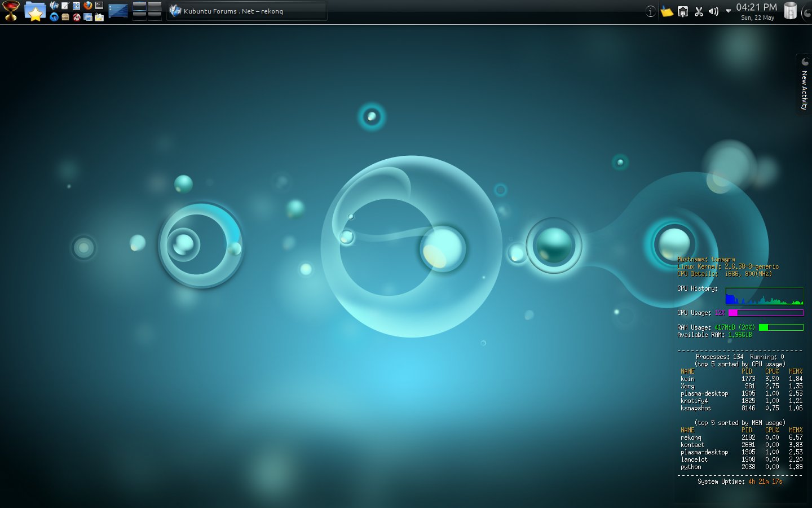Open the starred favorites folder
Image resolution: width=812 pixels, height=508 pixels.
coord(35,11)
